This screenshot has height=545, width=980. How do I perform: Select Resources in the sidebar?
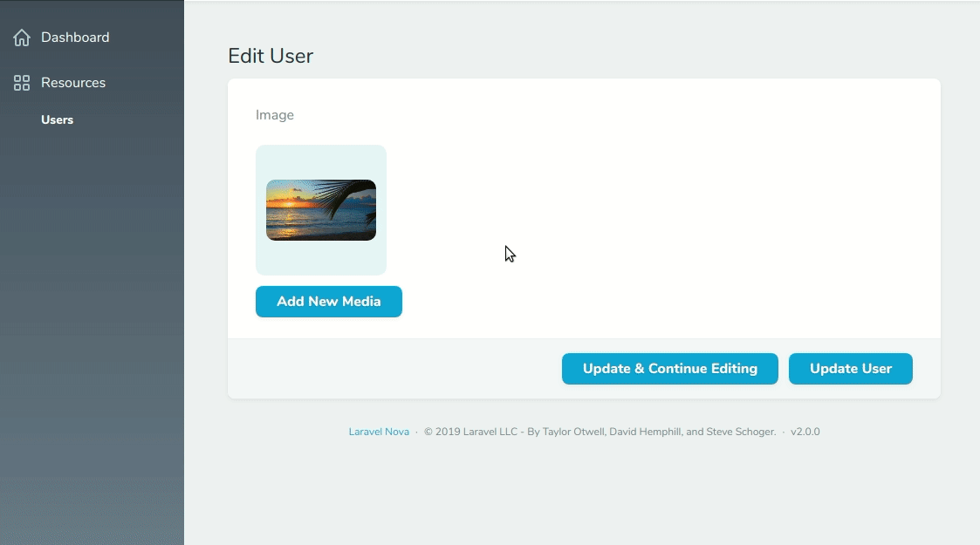click(x=73, y=82)
